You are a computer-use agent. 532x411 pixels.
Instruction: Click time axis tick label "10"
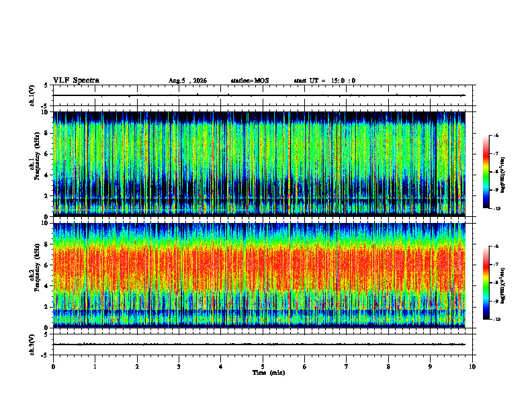point(472,367)
